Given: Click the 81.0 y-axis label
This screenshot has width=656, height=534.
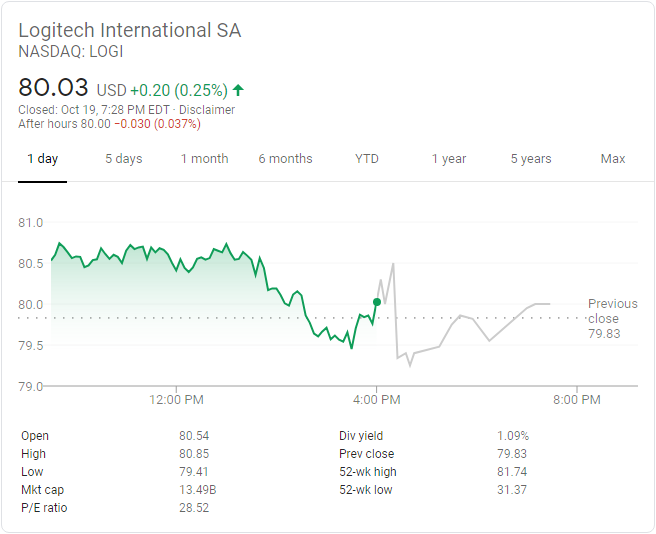Looking at the screenshot, I should (31, 223).
